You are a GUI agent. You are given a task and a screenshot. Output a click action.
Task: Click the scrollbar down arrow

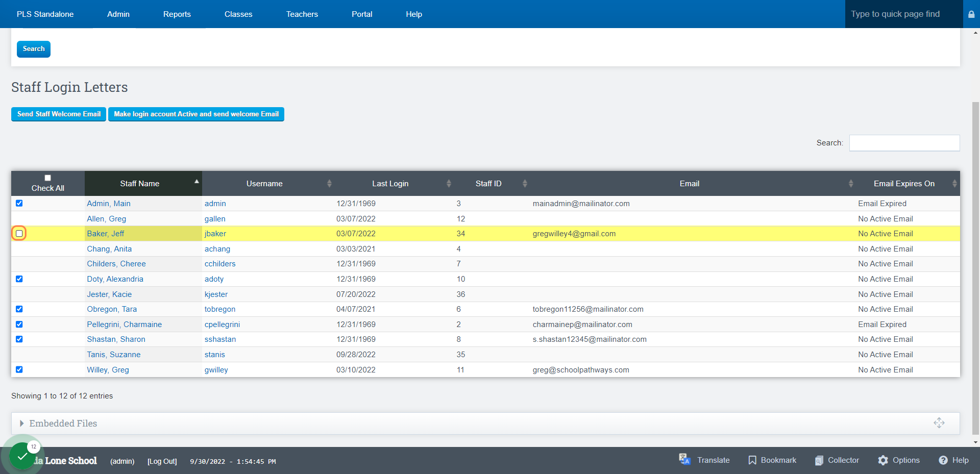click(x=975, y=442)
